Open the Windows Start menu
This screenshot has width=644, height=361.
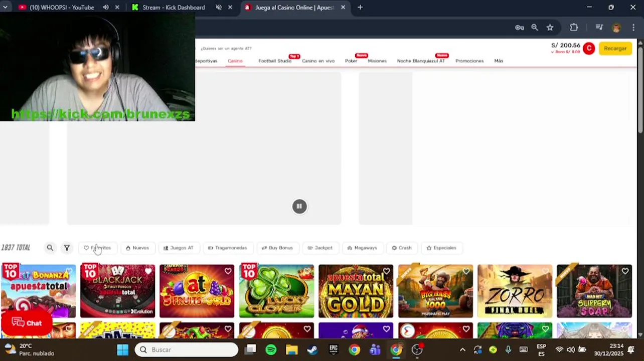tap(123, 349)
